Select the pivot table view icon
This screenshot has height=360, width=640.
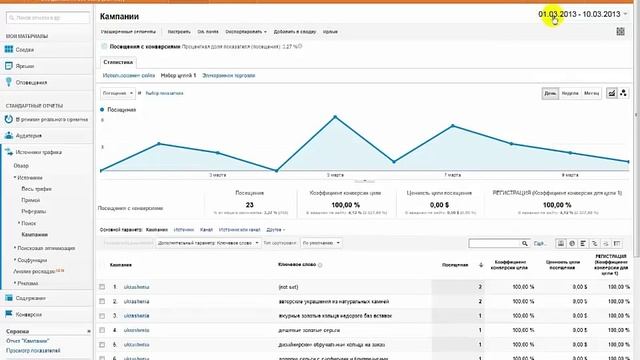[617, 243]
